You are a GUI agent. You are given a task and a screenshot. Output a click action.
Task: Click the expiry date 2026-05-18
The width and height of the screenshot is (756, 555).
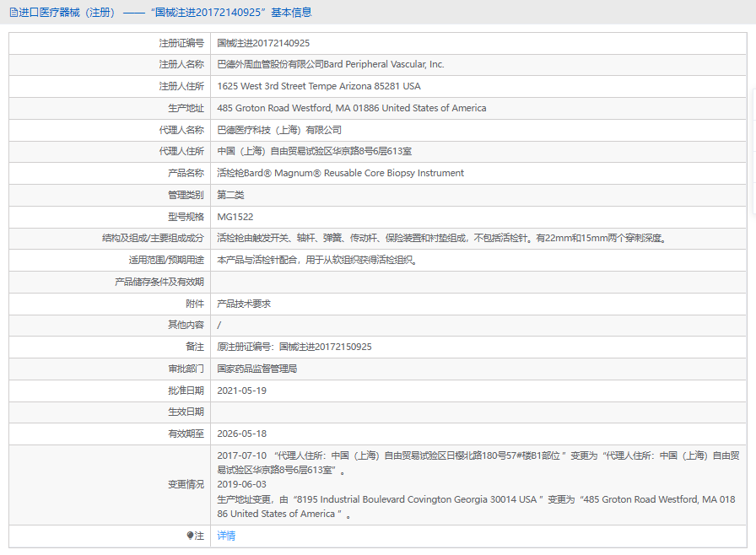tap(241, 434)
